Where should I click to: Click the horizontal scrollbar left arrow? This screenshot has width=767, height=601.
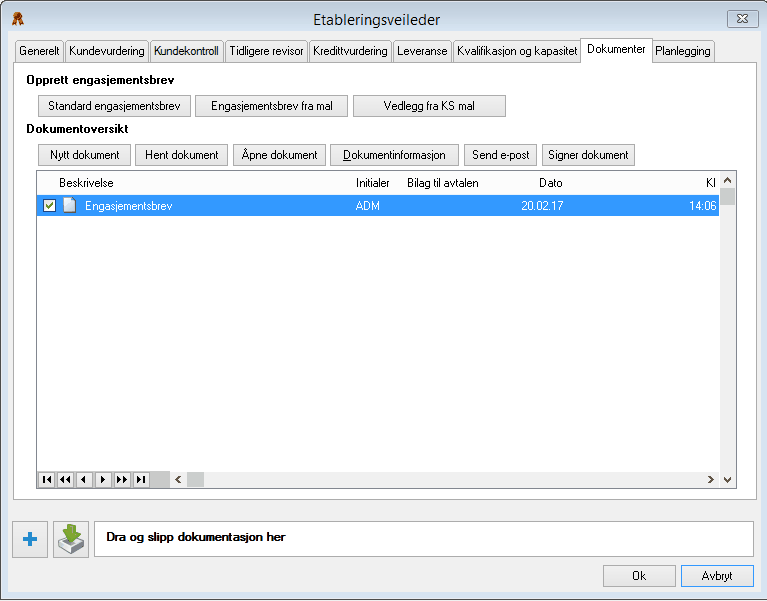(178, 480)
